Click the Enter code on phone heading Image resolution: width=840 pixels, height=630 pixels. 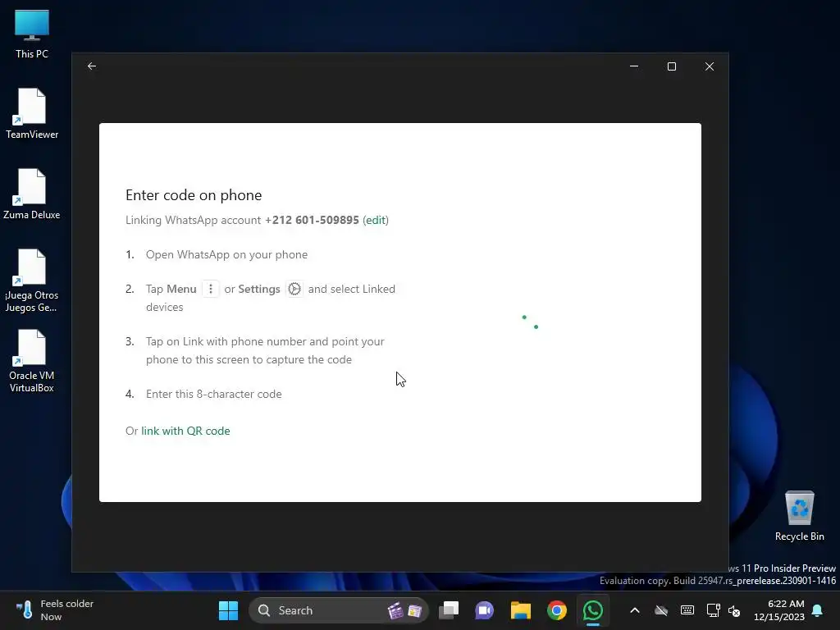pyautogui.click(x=194, y=195)
